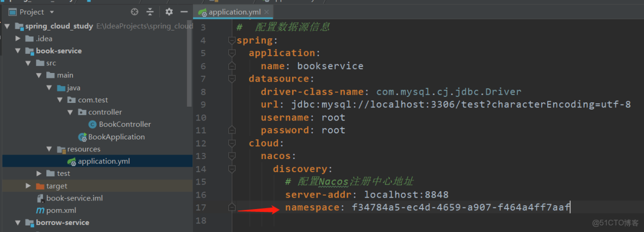Fold the datasource block at line 7
The height and width of the screenshot is (232, 644).
coord(232,78)
